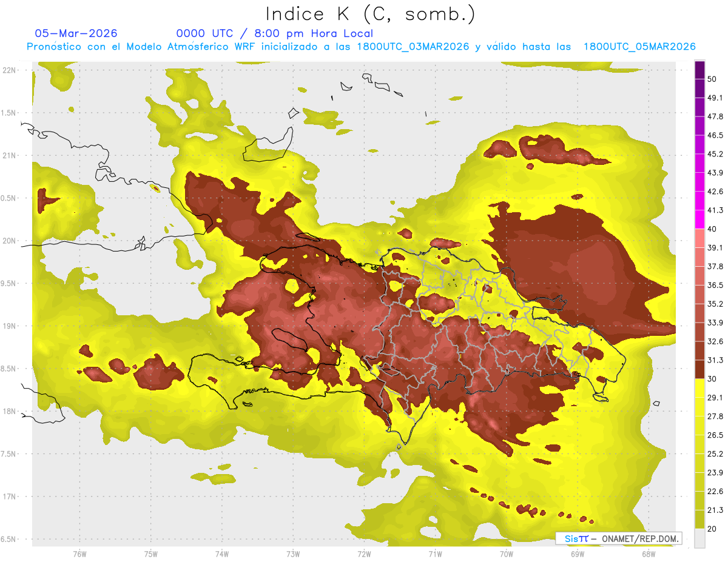The image size is (728, 562).
Task: Click the "46.5" value on the color scale
Action: click(715, 135)
